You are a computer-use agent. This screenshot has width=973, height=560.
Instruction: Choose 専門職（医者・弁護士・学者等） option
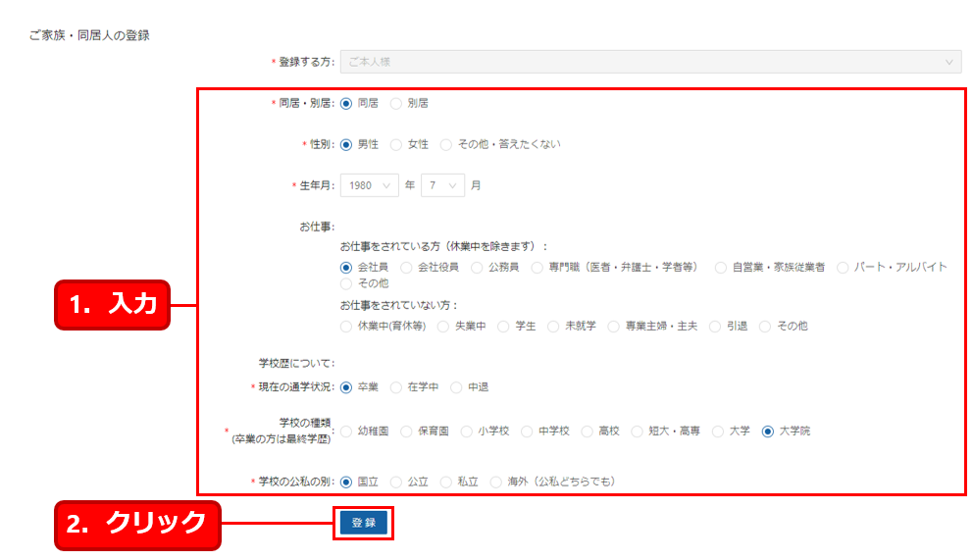[x=538, y=267]
